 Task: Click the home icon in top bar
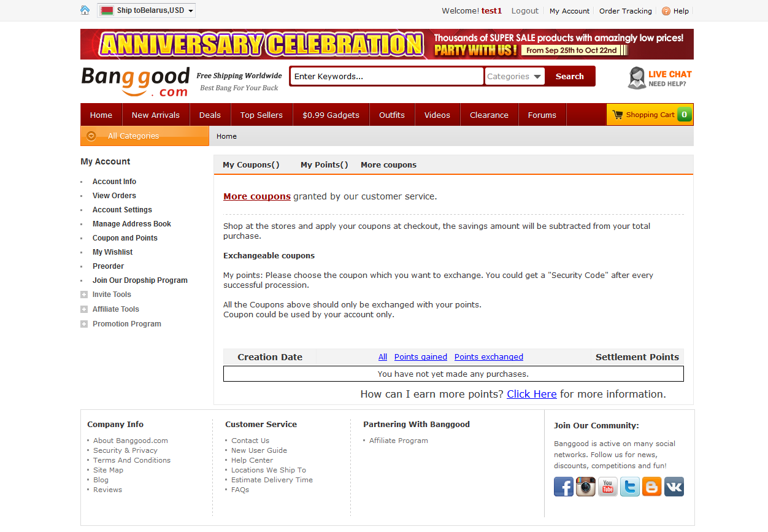click(x=85, y=10)
